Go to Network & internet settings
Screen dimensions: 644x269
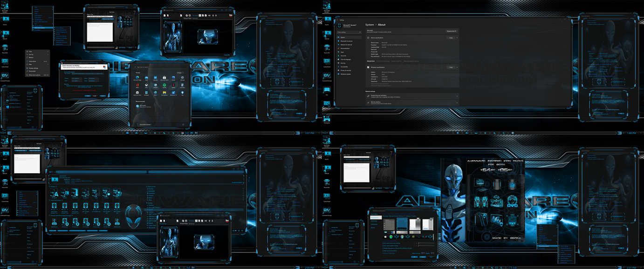(349, 45)
